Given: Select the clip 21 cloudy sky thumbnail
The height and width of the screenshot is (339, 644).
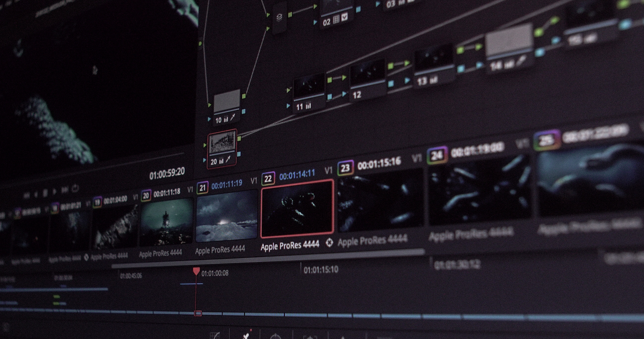Looking at the screenshot, I should point(226,216).
